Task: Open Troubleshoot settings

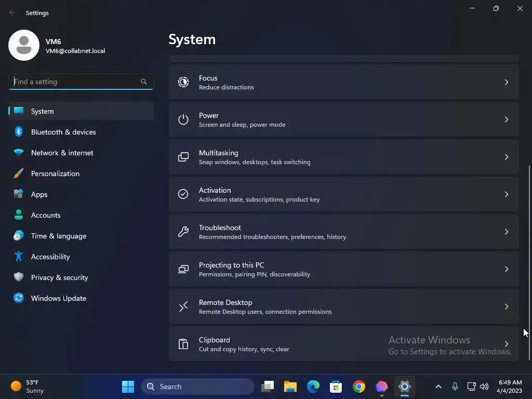Action: pos(344,232)
